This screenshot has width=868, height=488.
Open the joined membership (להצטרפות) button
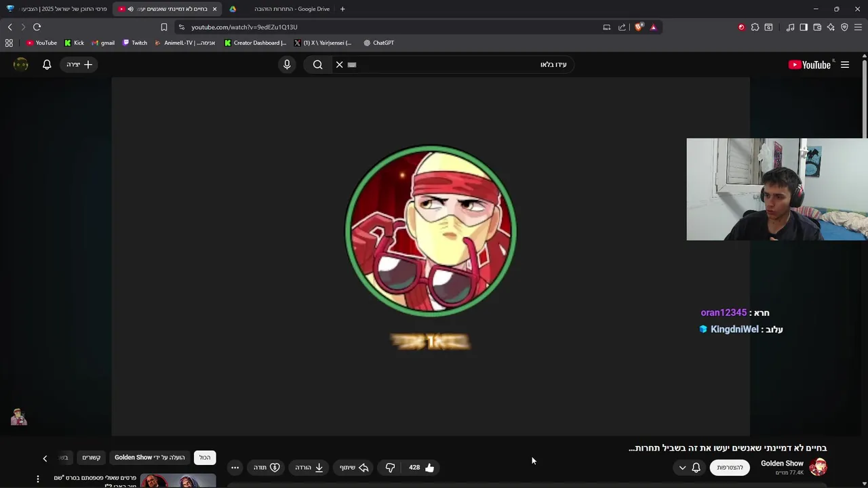[730, 467]
